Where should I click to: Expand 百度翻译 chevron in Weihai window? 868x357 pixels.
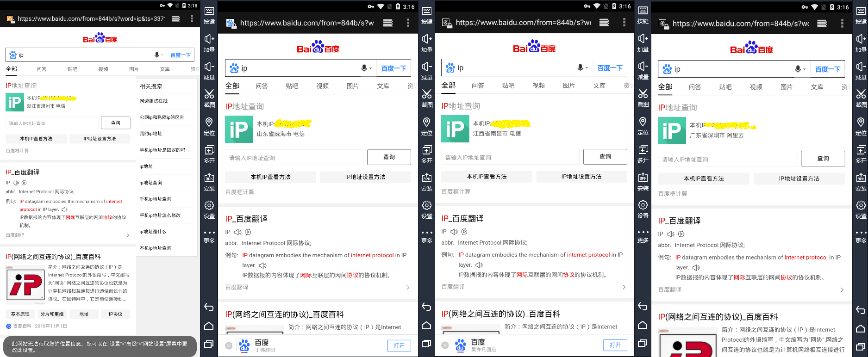[408, 288]
